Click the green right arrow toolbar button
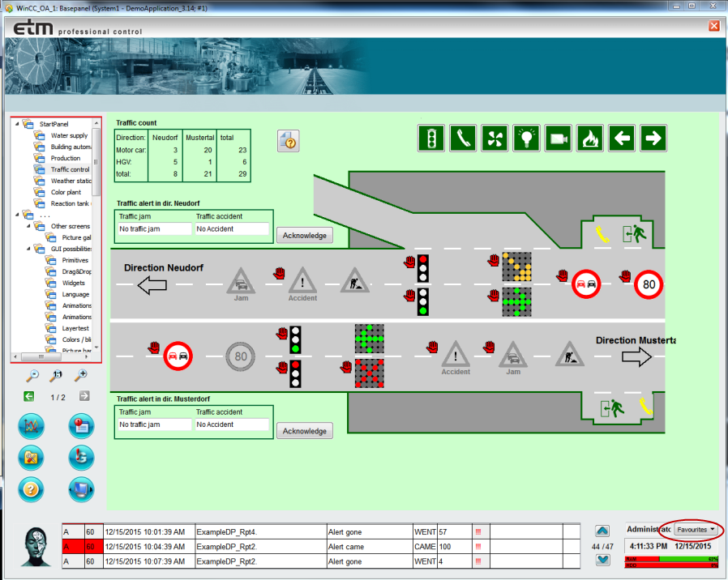 (653, 139)
